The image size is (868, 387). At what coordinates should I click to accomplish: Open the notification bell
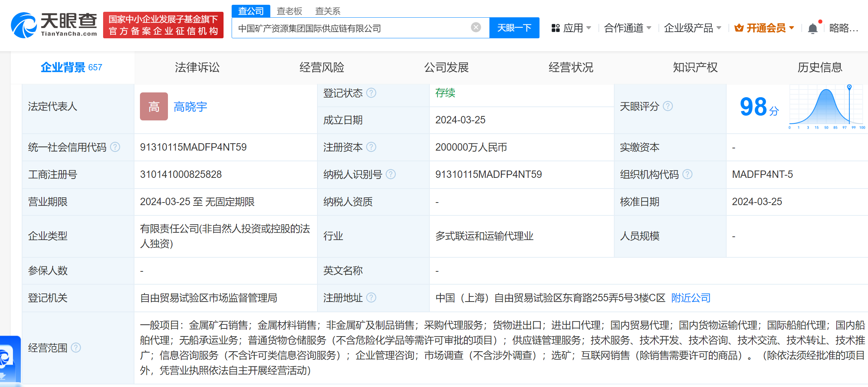[812, 28]
